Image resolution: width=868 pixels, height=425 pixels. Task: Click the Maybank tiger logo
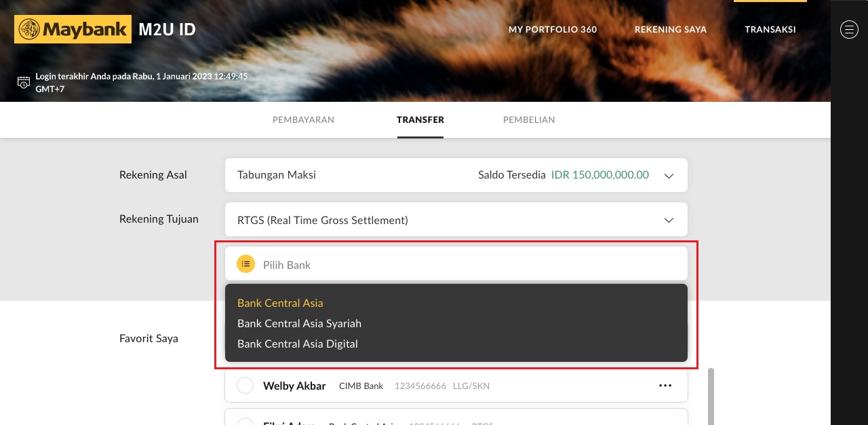(x=29, y=29)
